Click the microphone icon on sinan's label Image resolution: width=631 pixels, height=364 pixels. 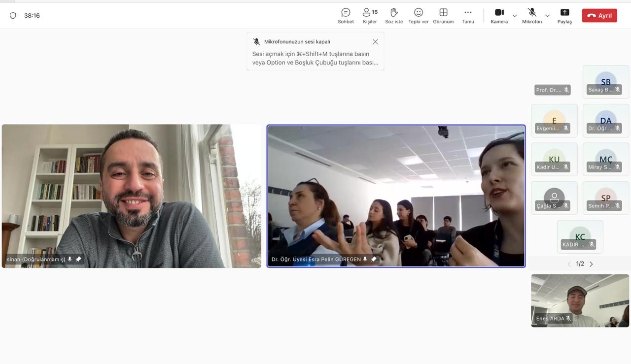(70, 259)
